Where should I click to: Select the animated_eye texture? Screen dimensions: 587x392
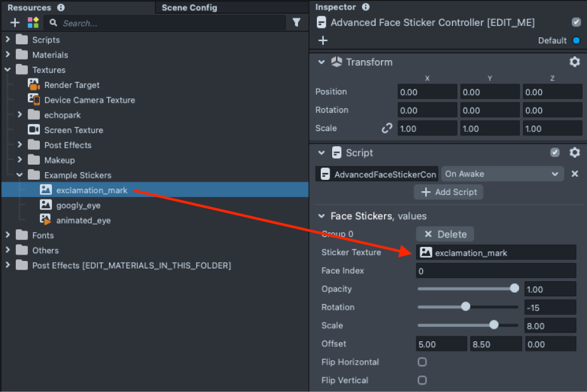pyautogui.click(x=83, y=220)
